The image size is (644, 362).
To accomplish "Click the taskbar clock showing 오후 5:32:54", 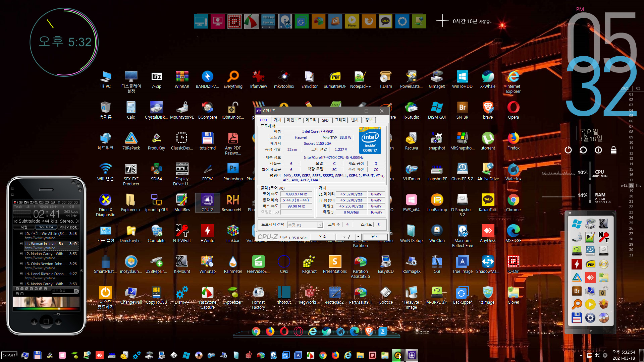I will pyautogui.click(x=624, y=352).
